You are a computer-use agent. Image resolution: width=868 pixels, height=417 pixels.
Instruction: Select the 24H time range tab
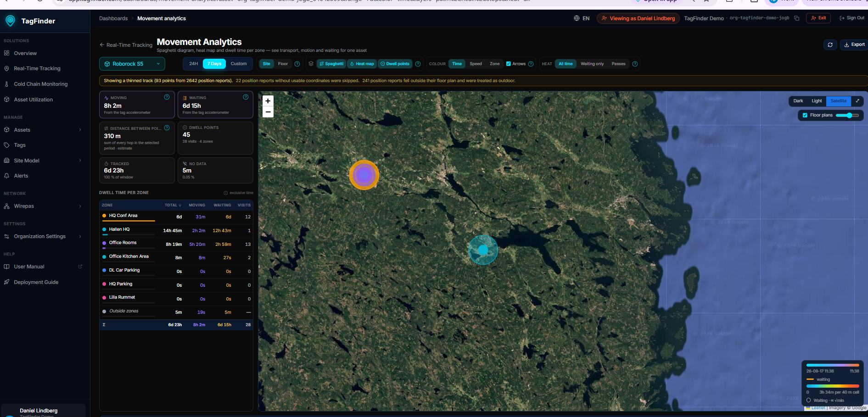[194, 64]
